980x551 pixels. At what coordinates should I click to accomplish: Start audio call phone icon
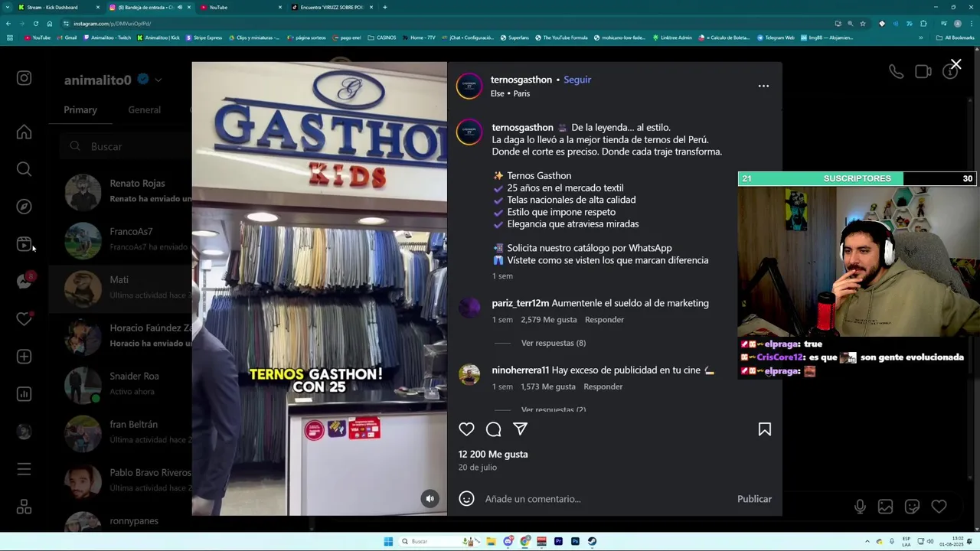coord(896,71)
